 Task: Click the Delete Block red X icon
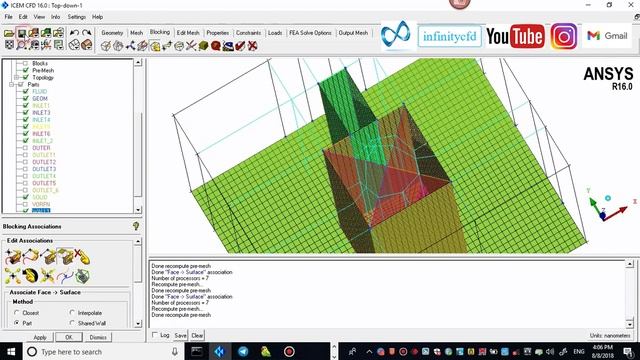252,46
